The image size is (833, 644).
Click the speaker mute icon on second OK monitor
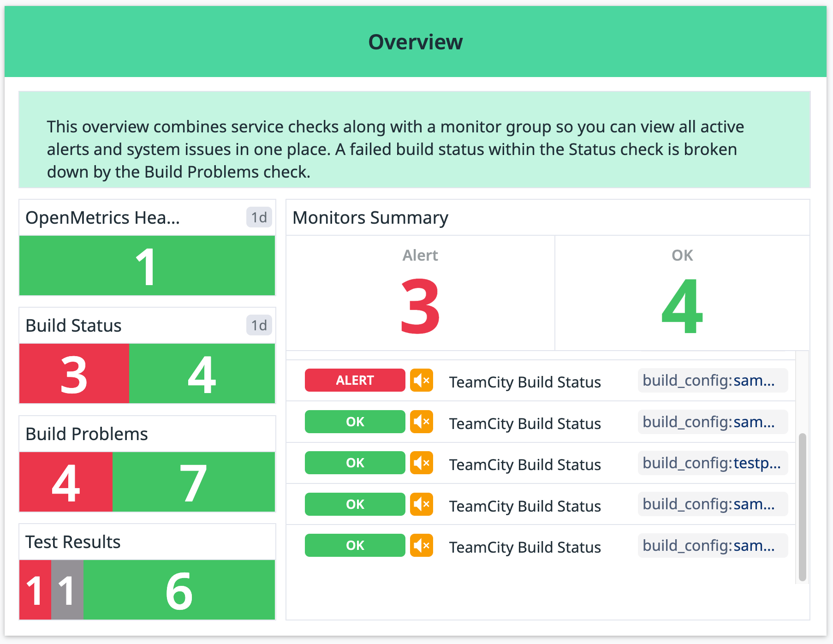(421, 422)
